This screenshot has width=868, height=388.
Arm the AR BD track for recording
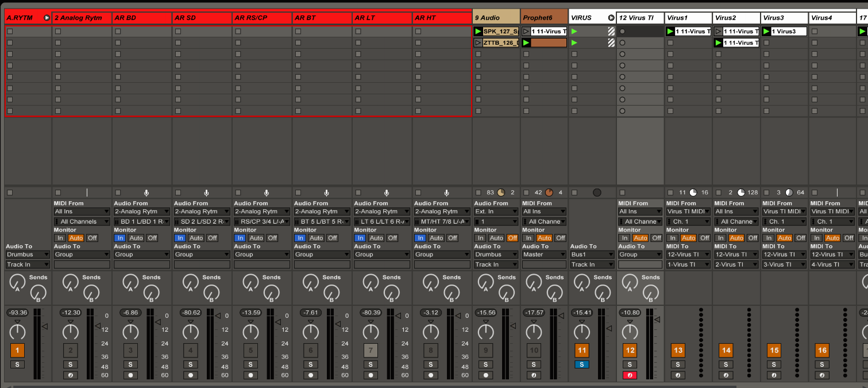(x=130, y=375)
